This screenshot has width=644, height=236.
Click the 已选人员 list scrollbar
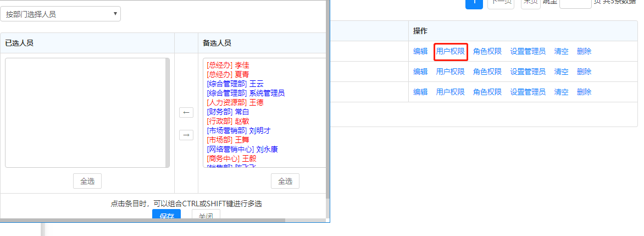point(167,113)
